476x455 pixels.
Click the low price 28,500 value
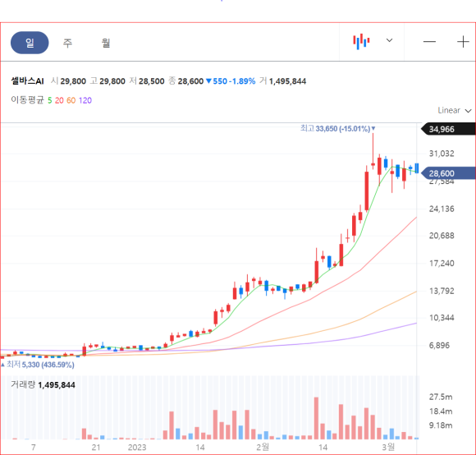pyautogui.click(x=152, y=81)
